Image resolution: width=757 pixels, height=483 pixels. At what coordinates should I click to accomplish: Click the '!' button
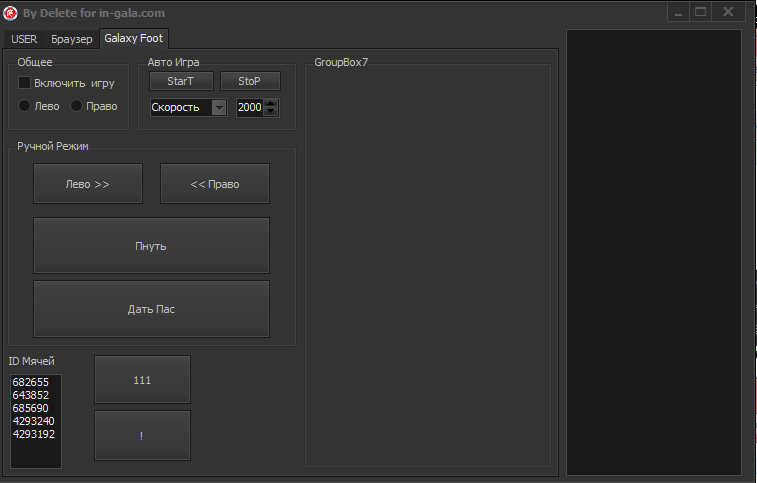tap(142, 436)
